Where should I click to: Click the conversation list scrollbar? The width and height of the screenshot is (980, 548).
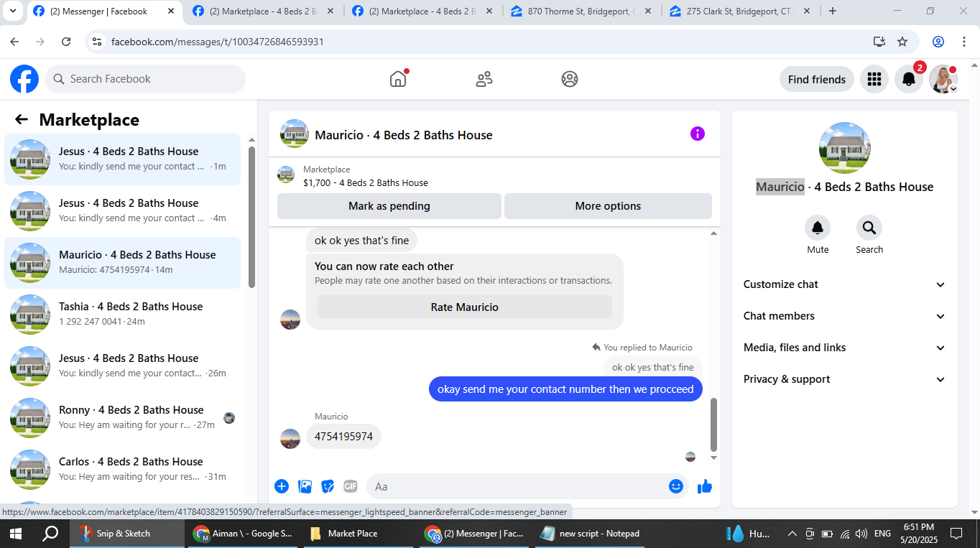coord(251,217)
